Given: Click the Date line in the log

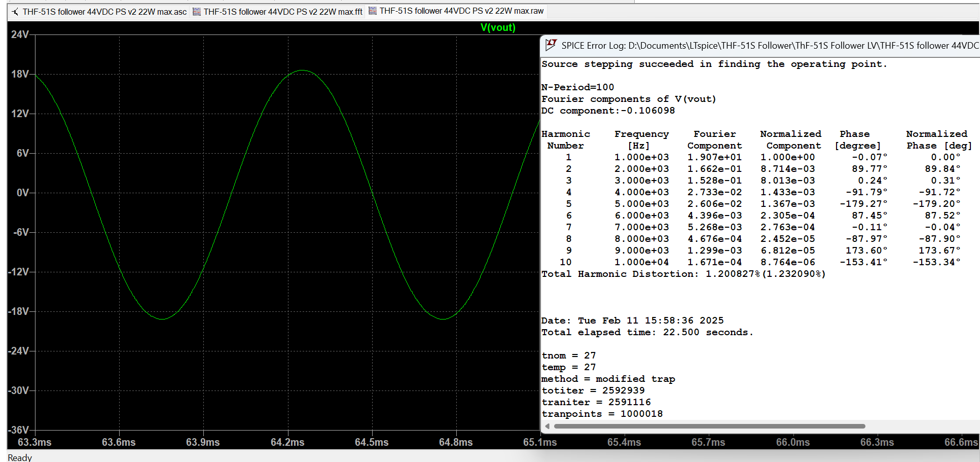Looking at the screenshot, I should pos(632,321).
